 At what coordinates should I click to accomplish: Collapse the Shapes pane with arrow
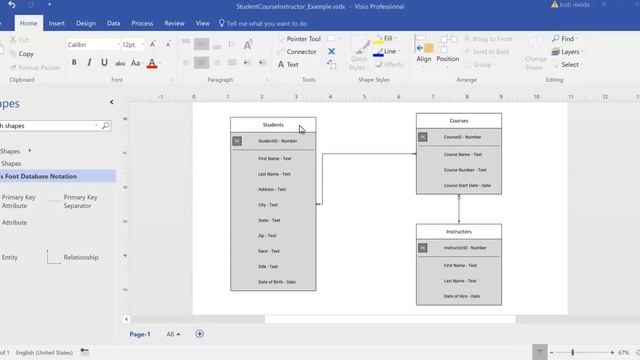click(x=111, y=102)
